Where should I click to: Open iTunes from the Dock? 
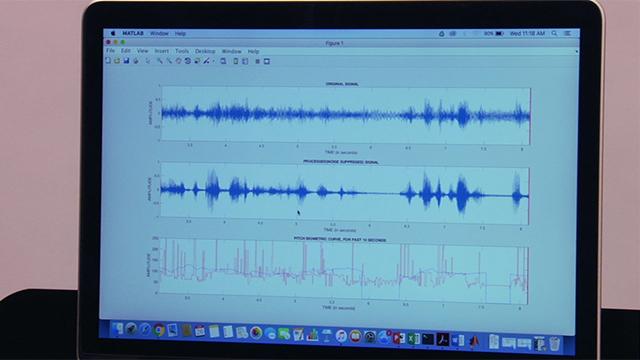[x=341, y=336]
